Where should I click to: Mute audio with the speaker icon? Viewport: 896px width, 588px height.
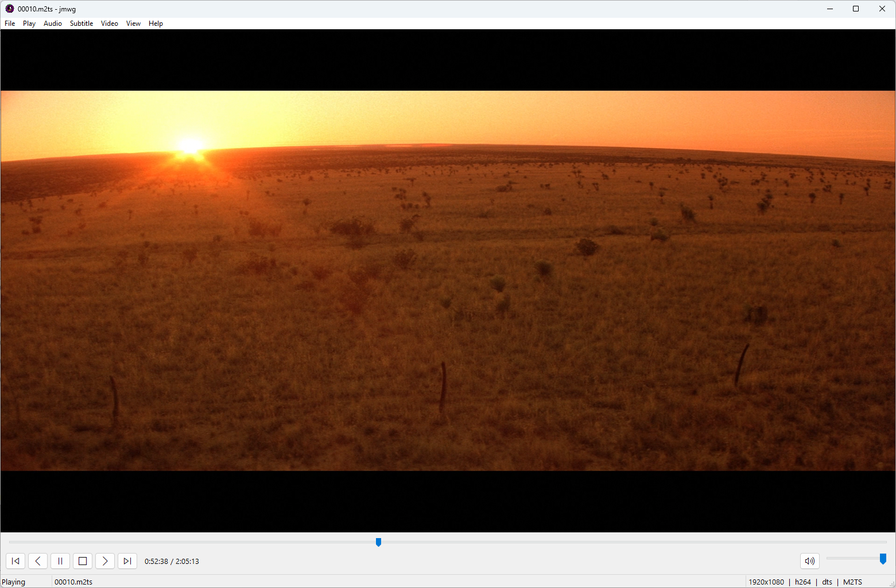pos(810,561)
